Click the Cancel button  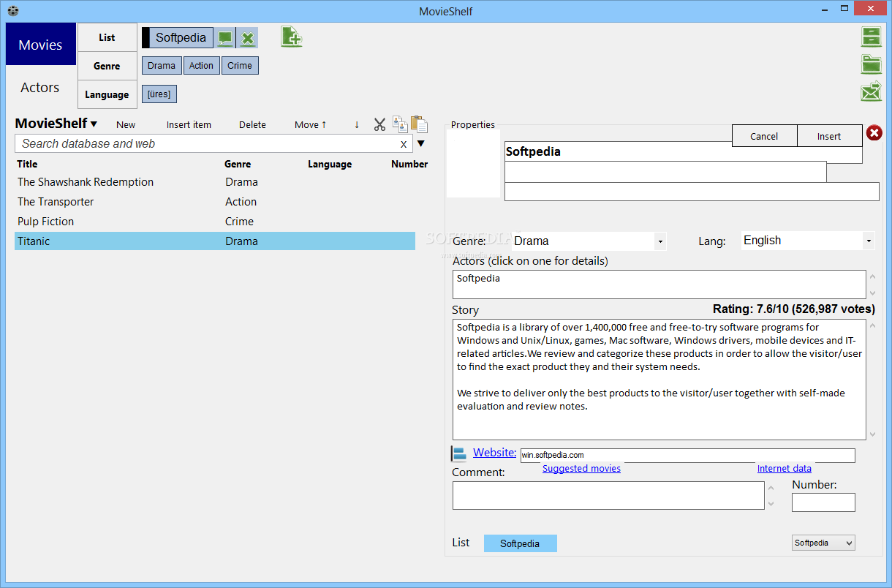click(764, 136)
